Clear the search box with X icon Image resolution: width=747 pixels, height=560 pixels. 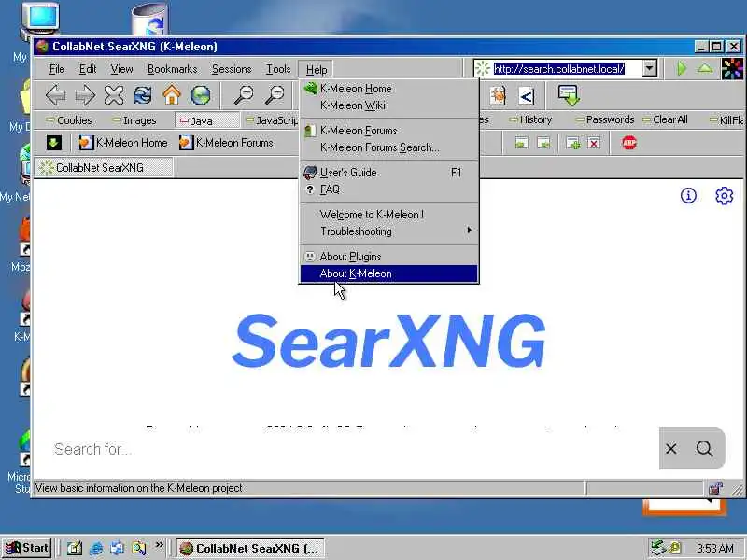(x=671, y=449)
